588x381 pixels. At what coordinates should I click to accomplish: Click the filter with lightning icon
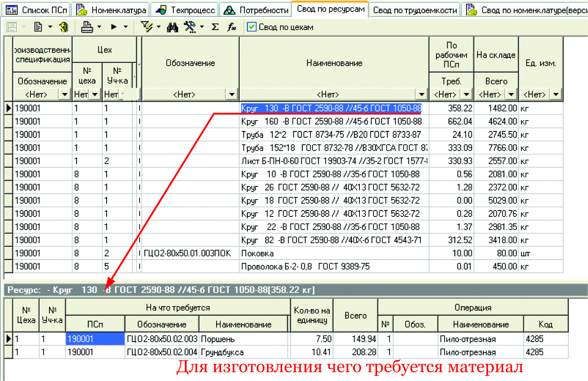pos(146,27)
